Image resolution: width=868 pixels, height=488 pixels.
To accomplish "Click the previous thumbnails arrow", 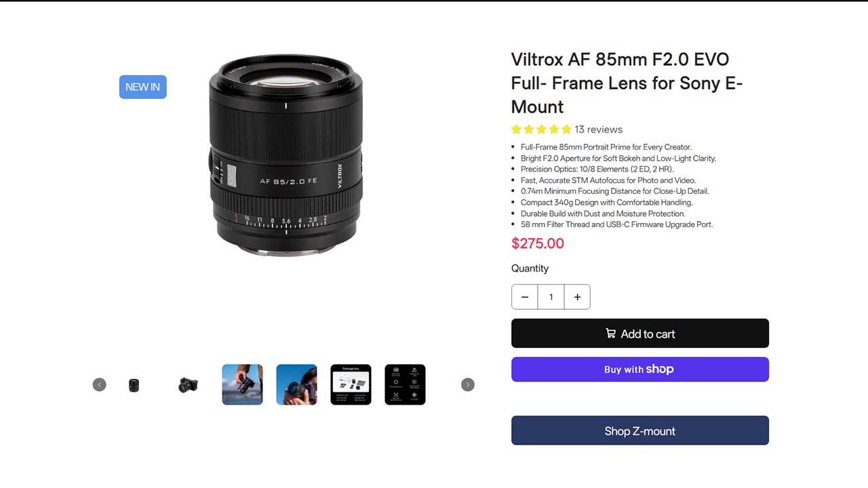I will pos(100,385).
